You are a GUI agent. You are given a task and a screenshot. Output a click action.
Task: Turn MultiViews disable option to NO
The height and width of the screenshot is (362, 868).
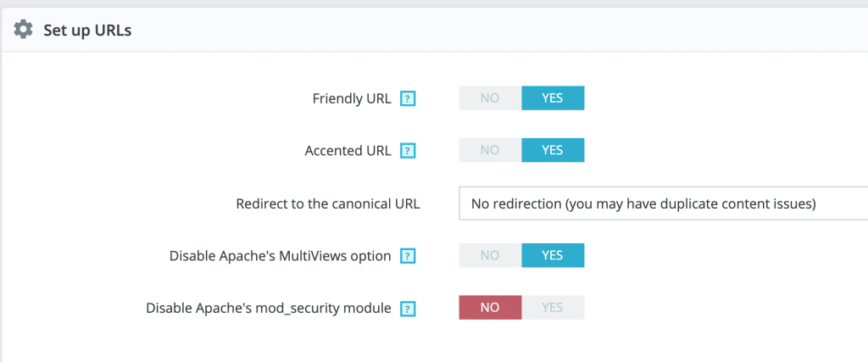pos(490,255)
